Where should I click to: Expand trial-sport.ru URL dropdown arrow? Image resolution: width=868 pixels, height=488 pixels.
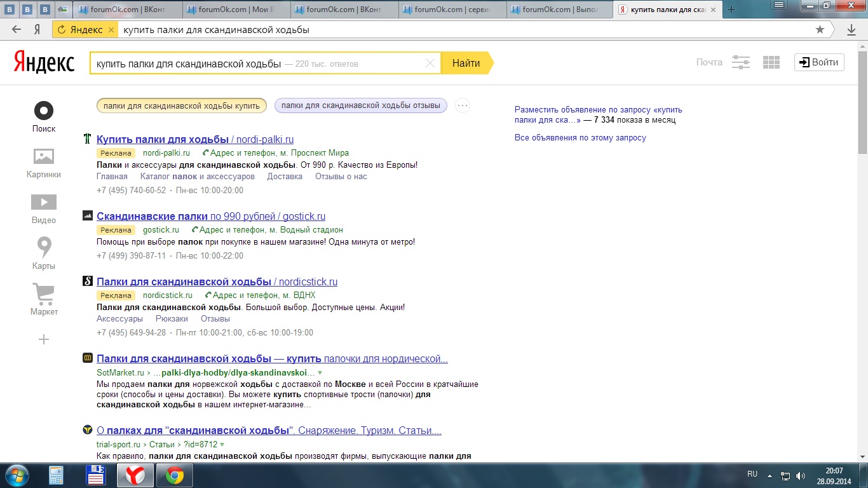(x=222, y=444)
